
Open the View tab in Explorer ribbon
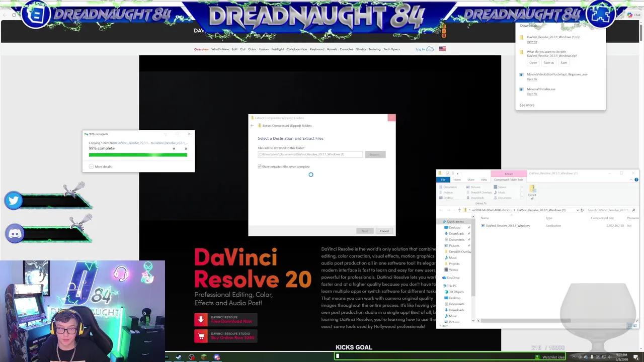484,179
